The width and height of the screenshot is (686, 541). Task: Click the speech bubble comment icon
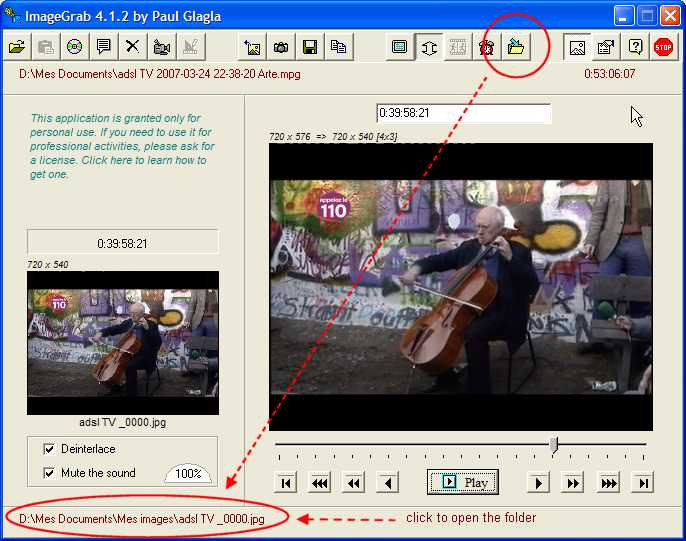tap(104, 46)
